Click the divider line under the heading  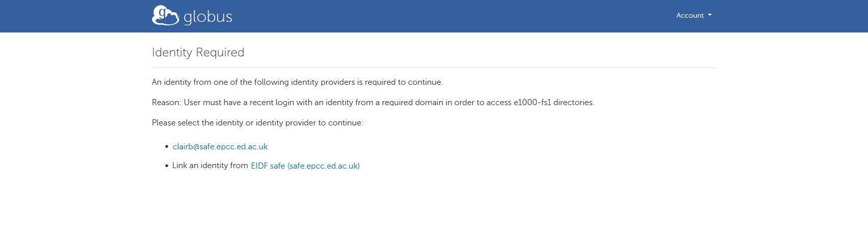434,68
